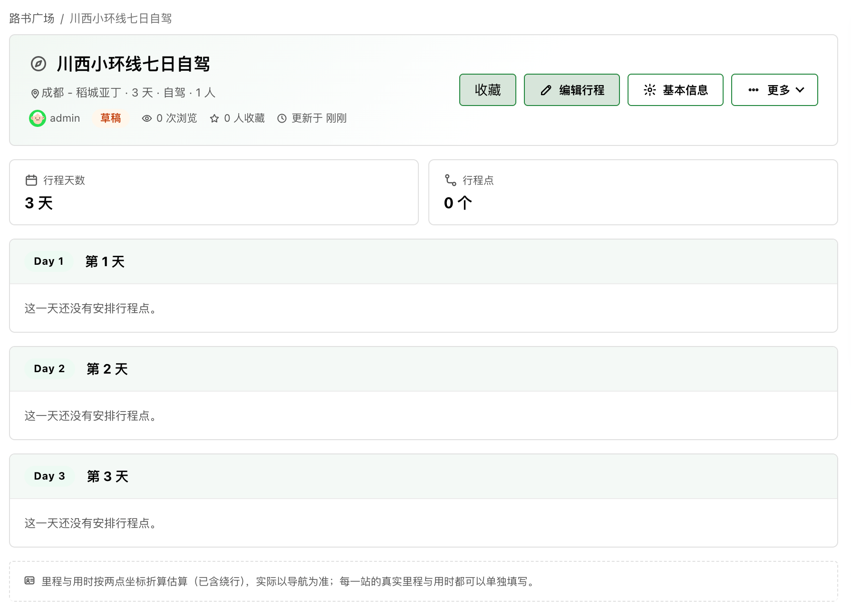The height and width of the screenshot is (616, 851).
Task: Click the 行程天数 label
Action: click(64, 181)
